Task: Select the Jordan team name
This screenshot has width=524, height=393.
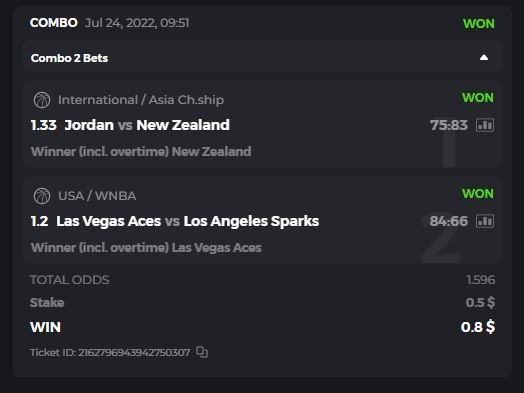Action: [89, 125]
